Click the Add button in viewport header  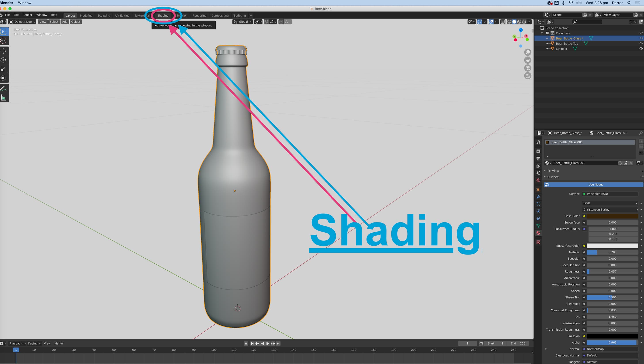(65, 22)
